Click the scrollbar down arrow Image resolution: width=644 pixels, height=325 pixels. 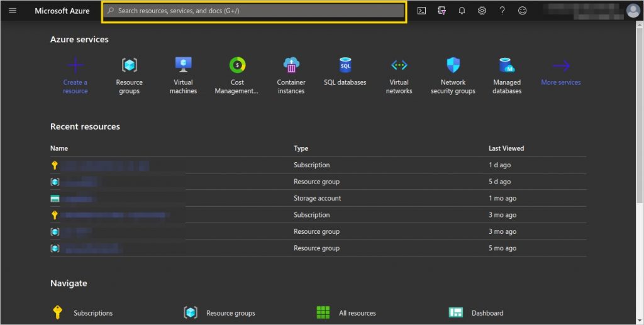pyautogui.click(x=640, y=321)
